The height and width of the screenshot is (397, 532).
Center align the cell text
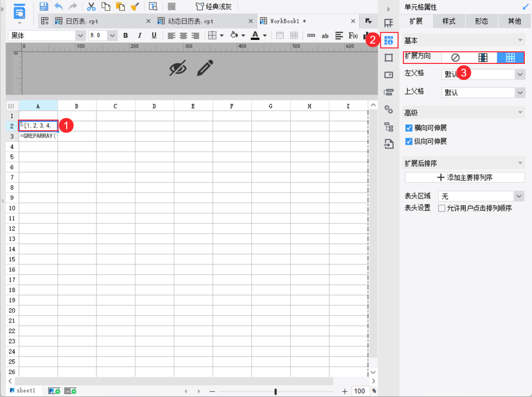(x=183, y=36)
